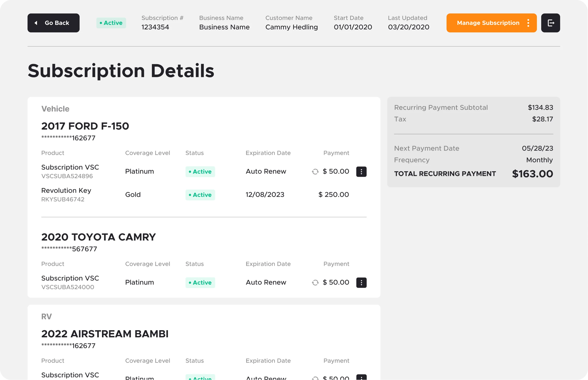Click auto-renew icon on Camry VSC payment
The image size is (588, 380).
point(315,283)
